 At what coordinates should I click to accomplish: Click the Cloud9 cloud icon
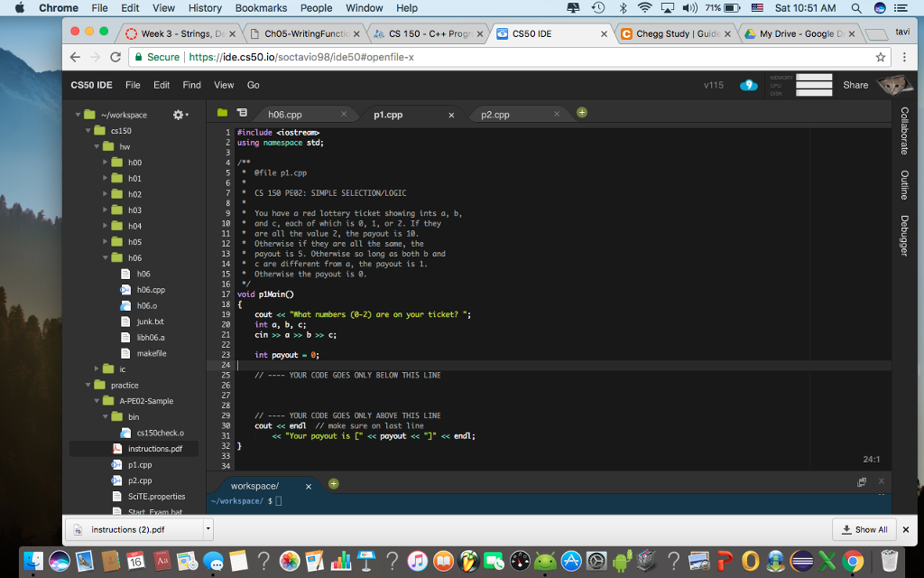(x=748, y=85)
